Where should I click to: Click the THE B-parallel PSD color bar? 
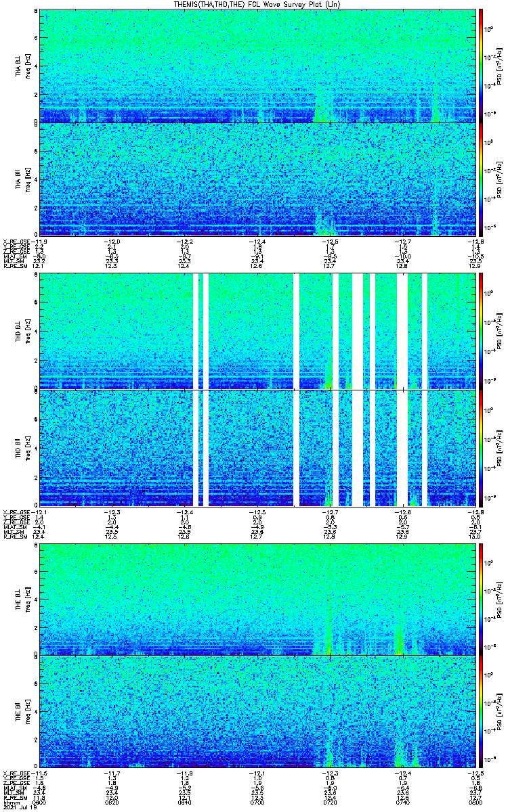point(482,713)
